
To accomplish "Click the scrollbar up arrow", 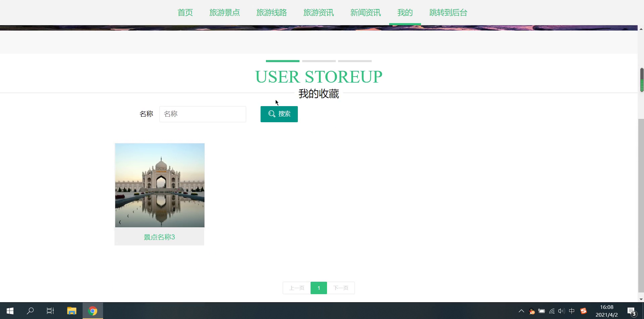I will 641,29.
